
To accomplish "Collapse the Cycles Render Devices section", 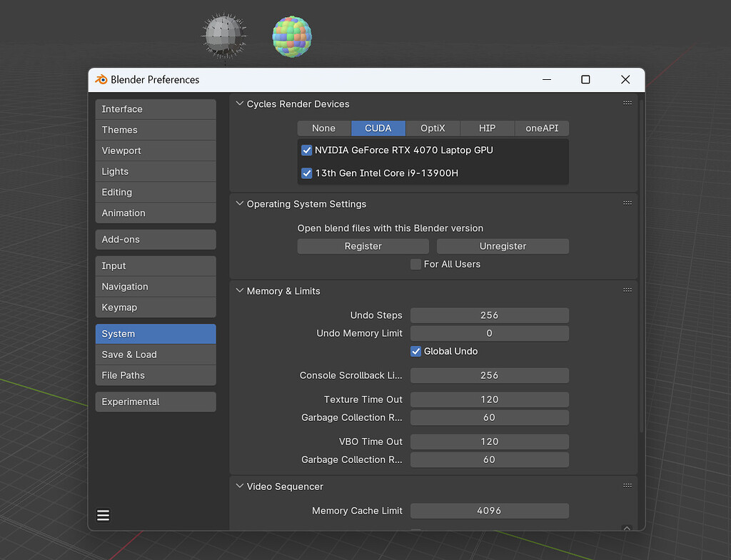I will pos(238,103).
